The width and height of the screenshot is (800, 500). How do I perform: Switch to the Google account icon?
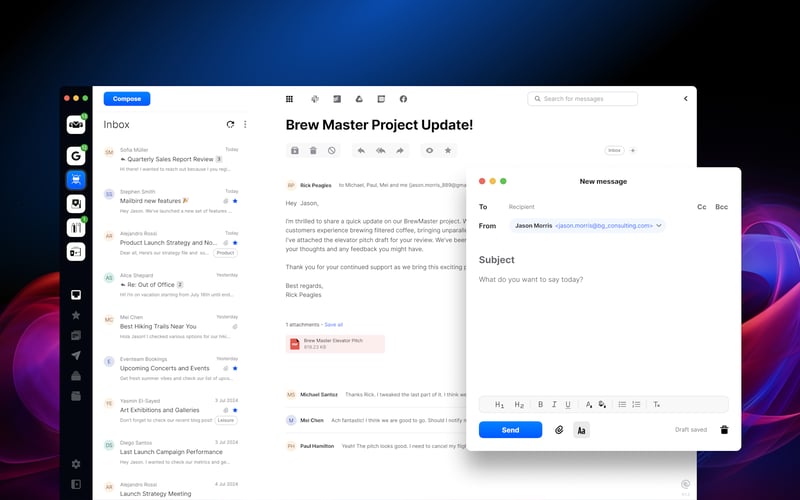(76, 156)
